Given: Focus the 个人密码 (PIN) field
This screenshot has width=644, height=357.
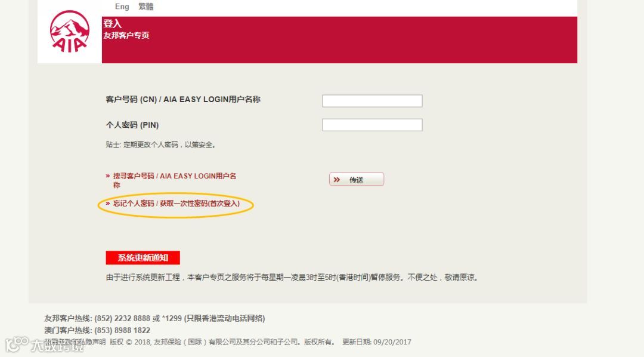Looking at the screenshot, I should coord(372,125).
